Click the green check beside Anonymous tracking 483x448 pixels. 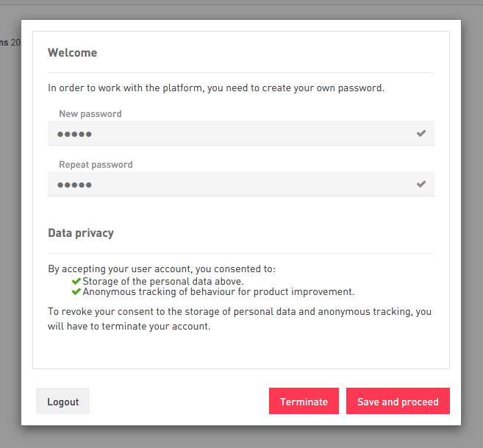(x=76, y=291)
